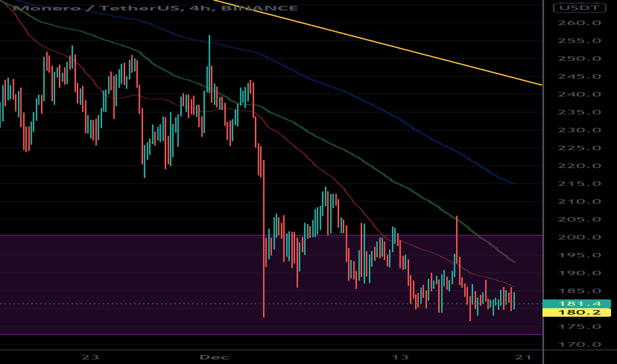
Task: Select the 23 date label on time axis
Action: tap(90, 357)
